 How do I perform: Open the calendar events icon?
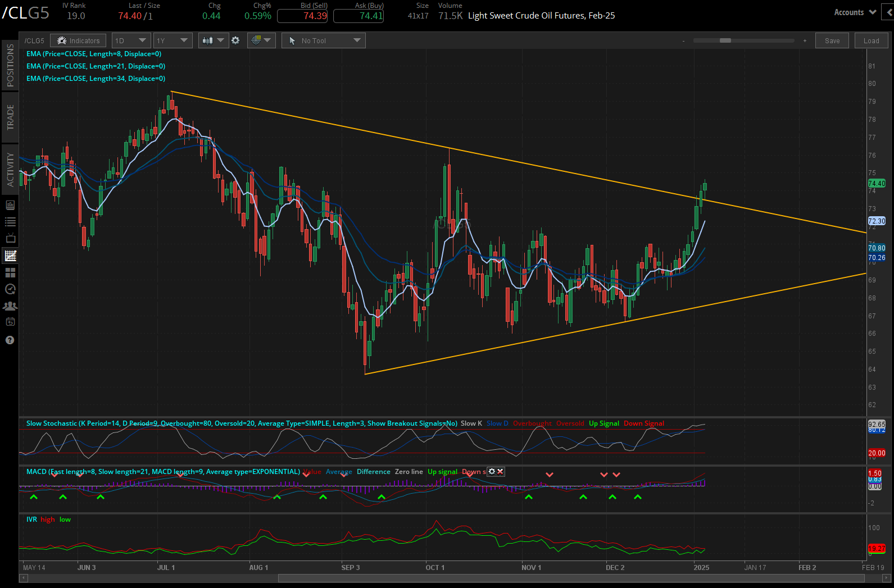[x=10, y=322]
